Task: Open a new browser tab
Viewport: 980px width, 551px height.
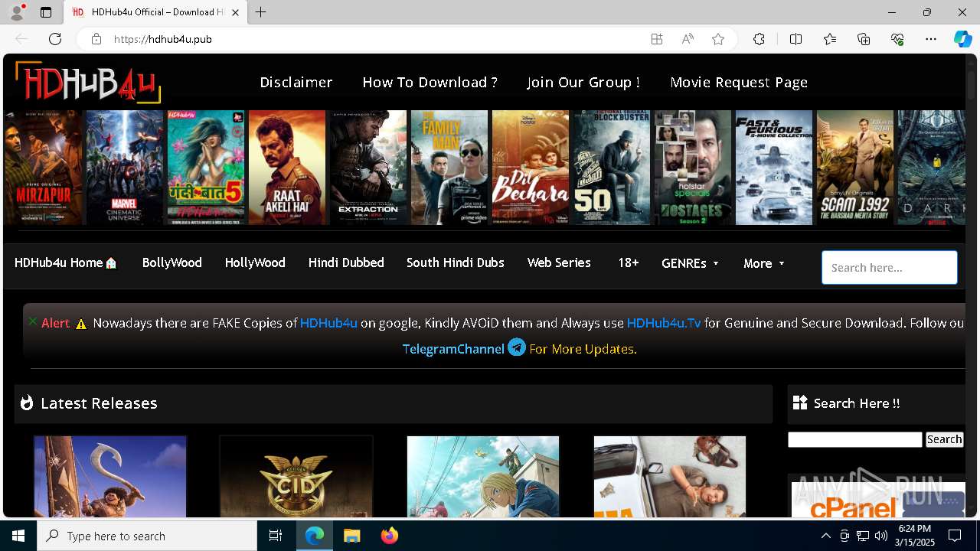Action: pyautogui.click(x=261, y=12)
